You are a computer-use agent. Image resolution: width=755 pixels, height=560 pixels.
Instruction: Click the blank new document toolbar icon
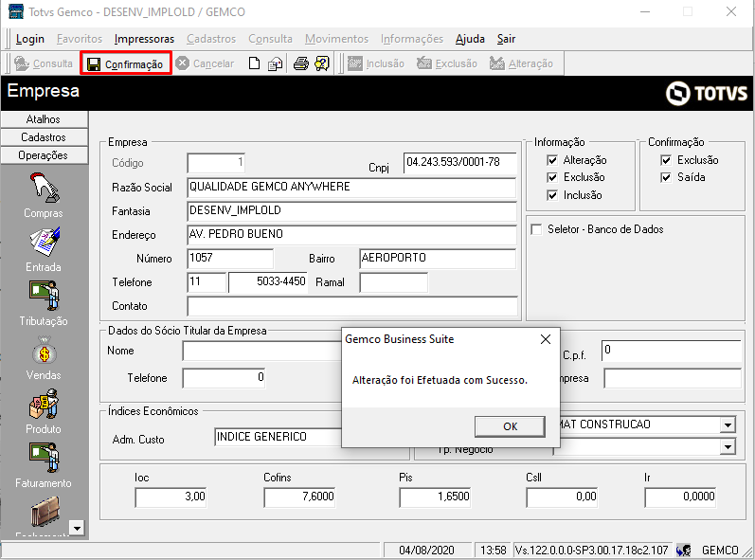254,63
